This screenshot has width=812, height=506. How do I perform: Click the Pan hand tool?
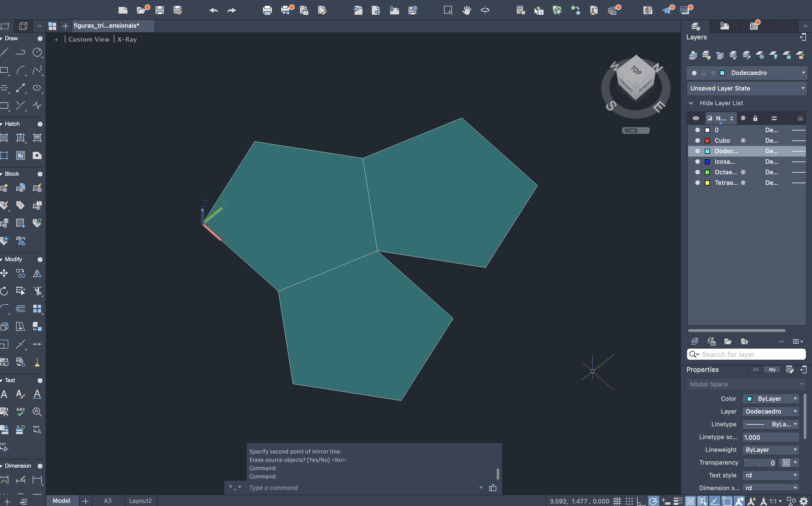point(467,10)
